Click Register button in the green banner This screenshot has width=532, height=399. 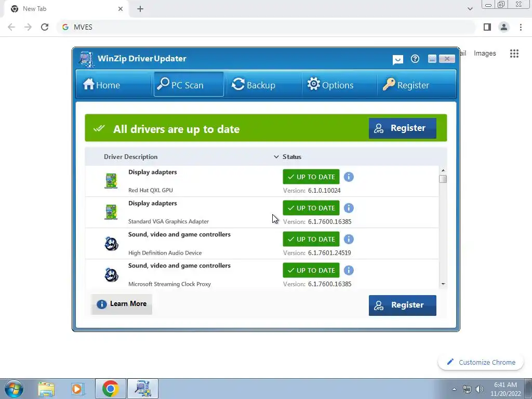(403, 128)
